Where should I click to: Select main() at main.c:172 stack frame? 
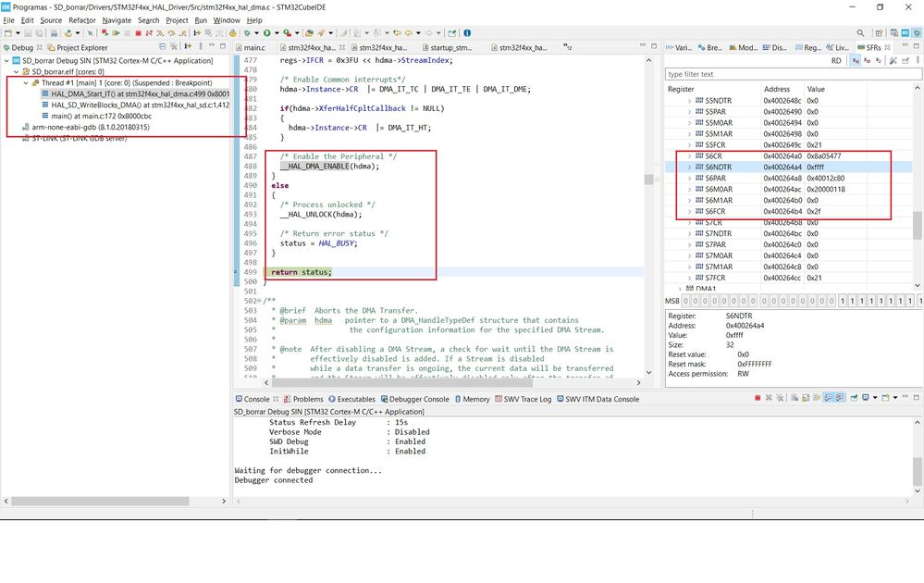click(96, 116)
